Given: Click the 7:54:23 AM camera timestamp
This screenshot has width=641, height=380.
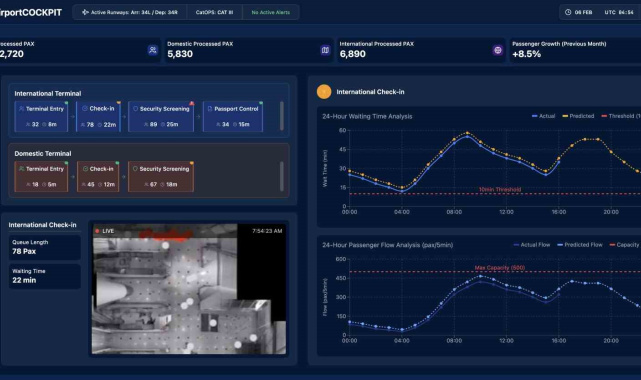Looking at the screenshot, I should coord(267,231).
